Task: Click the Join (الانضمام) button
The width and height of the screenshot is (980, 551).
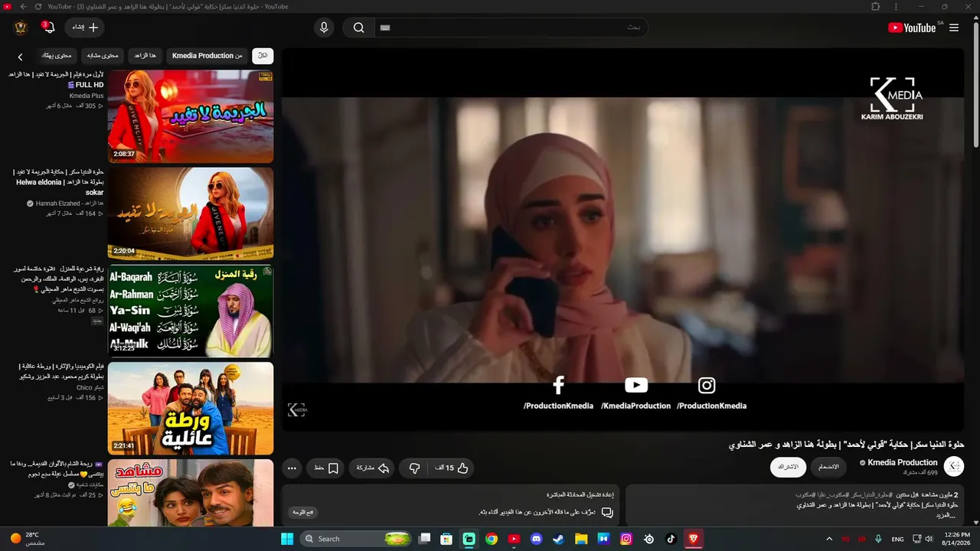Action: click(x=828, y=467)
